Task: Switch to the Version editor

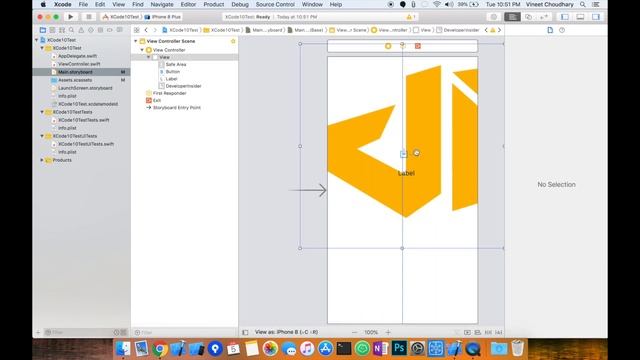Action: tap(544, 17)
